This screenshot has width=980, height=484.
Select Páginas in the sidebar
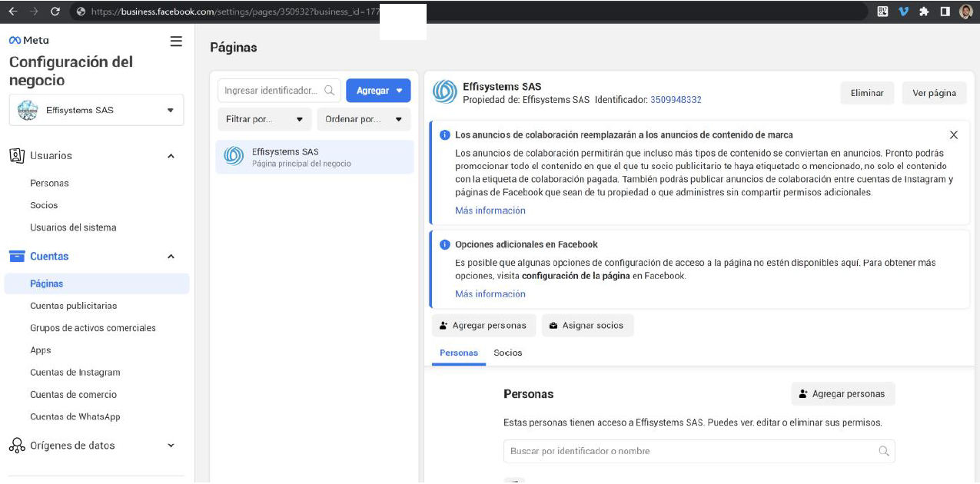point(97,283)
